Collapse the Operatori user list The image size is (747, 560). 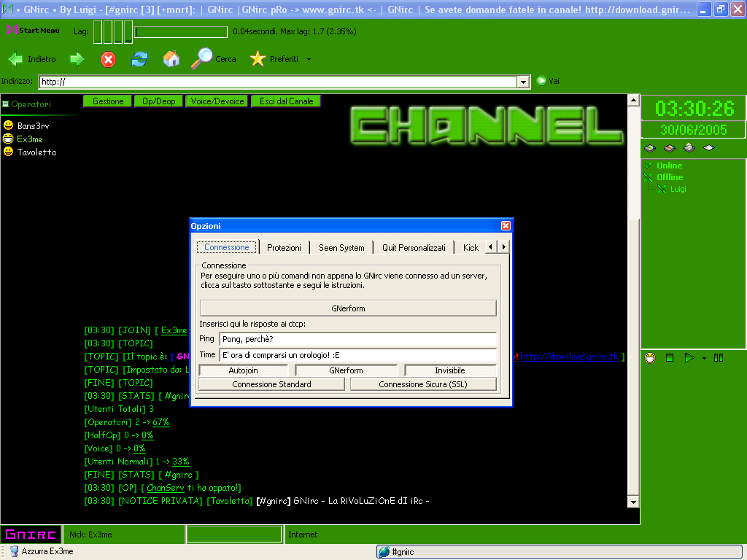5,104
